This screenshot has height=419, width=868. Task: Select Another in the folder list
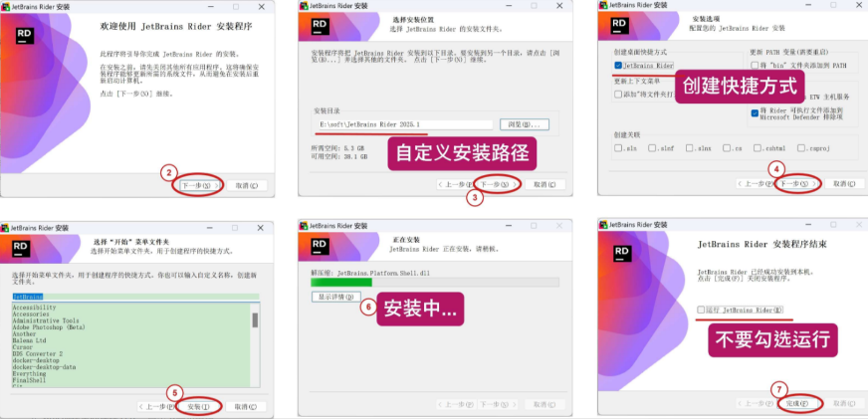(24, 333)
